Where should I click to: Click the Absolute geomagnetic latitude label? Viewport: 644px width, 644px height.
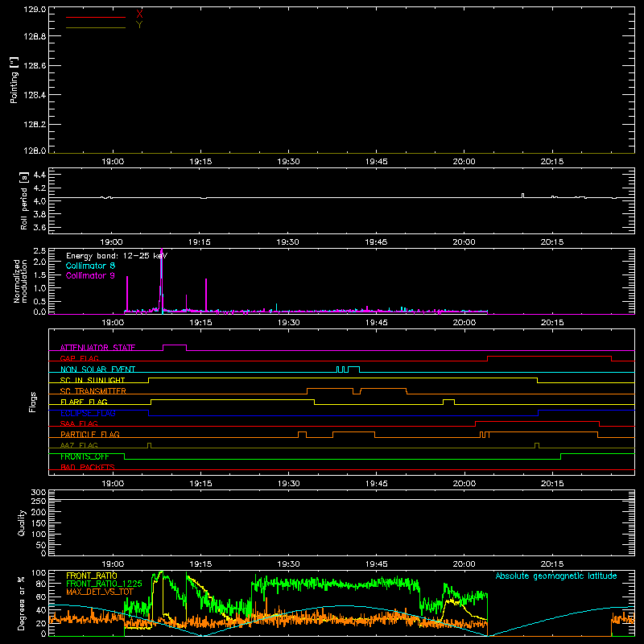pos(556,576)
